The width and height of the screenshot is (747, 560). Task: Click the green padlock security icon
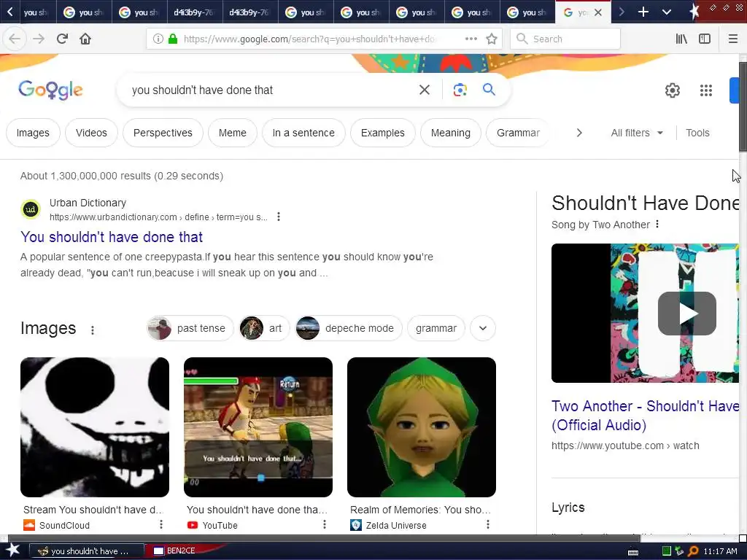click(x=173, y=39)
